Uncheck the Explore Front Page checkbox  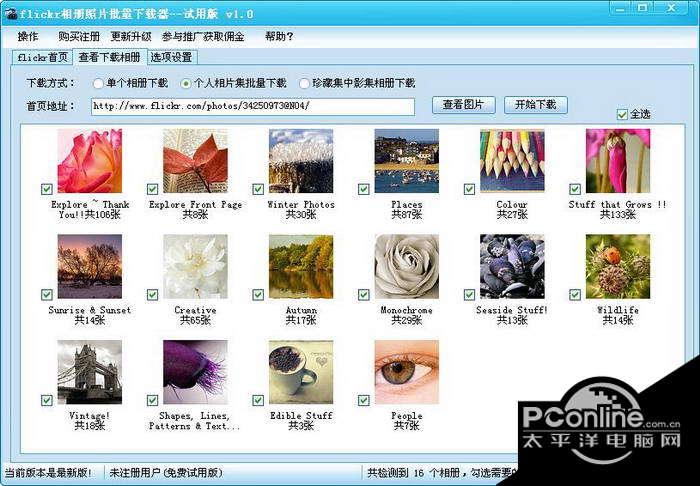coord(152,189)
